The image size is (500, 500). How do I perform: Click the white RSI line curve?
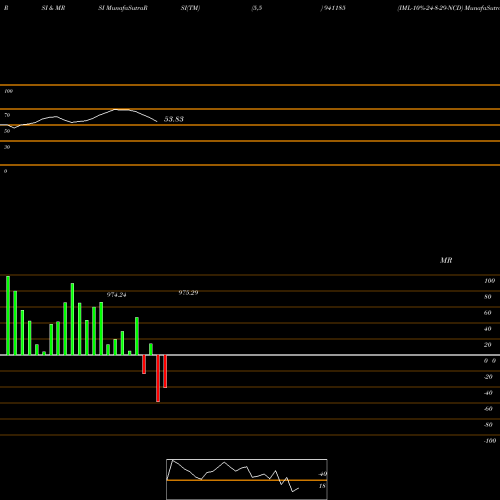(x=78, y=119)
